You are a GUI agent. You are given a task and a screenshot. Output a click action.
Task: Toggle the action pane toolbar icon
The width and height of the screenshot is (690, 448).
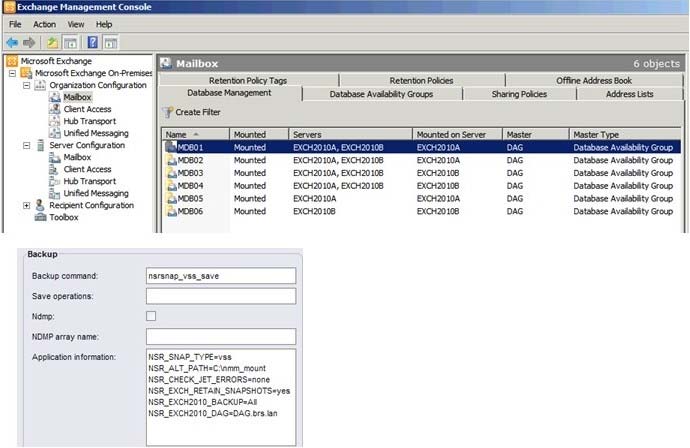coord(110,43)
